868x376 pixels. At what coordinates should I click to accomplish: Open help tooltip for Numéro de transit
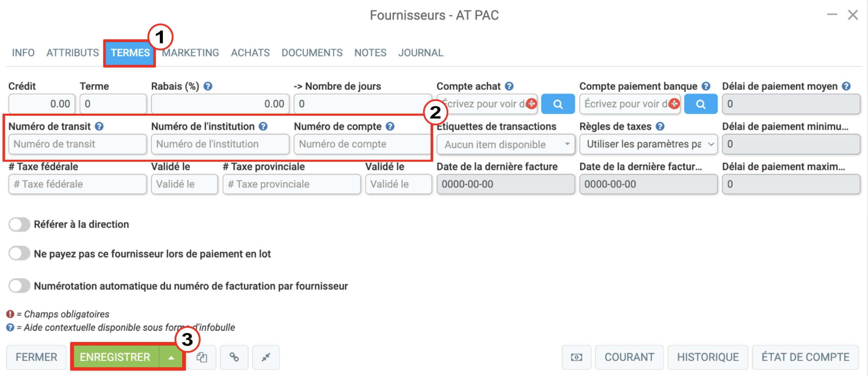[x=99, y=126]
